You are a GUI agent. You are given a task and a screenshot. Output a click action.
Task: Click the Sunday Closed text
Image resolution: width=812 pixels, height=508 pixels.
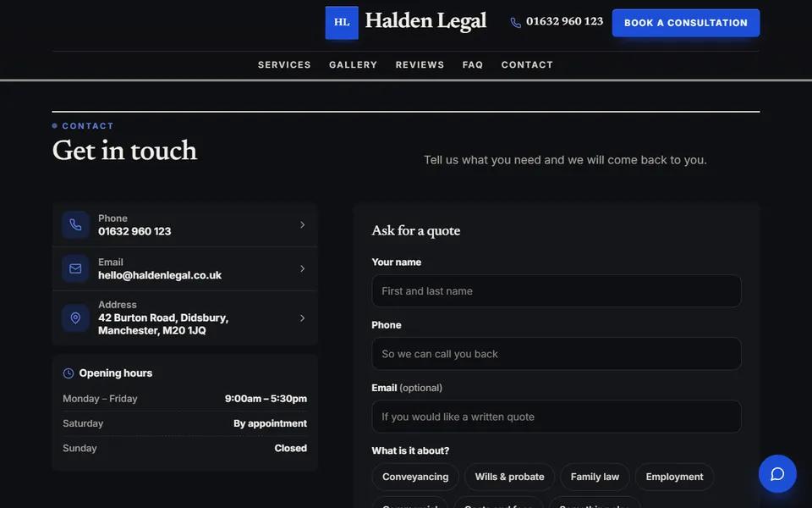click(x=290, y=449)
